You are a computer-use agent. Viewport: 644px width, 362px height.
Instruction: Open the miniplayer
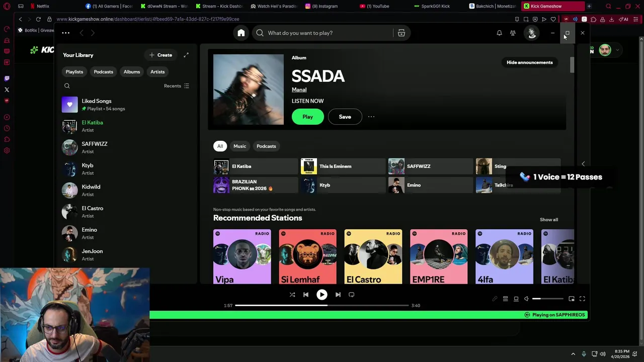[572, 299]
